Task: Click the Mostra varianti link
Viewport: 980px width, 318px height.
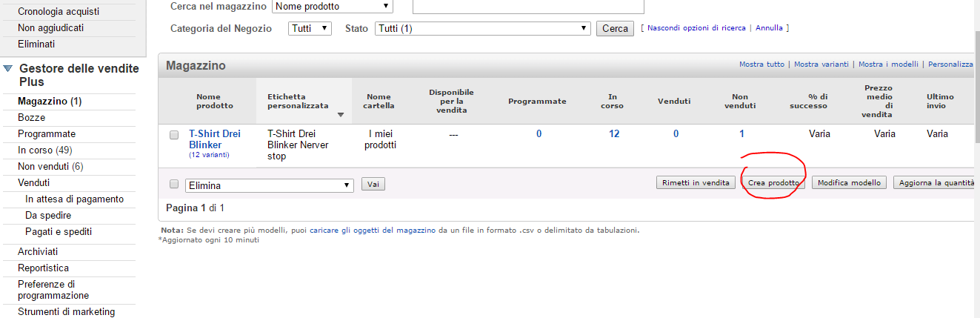Action: coord(821,64)
